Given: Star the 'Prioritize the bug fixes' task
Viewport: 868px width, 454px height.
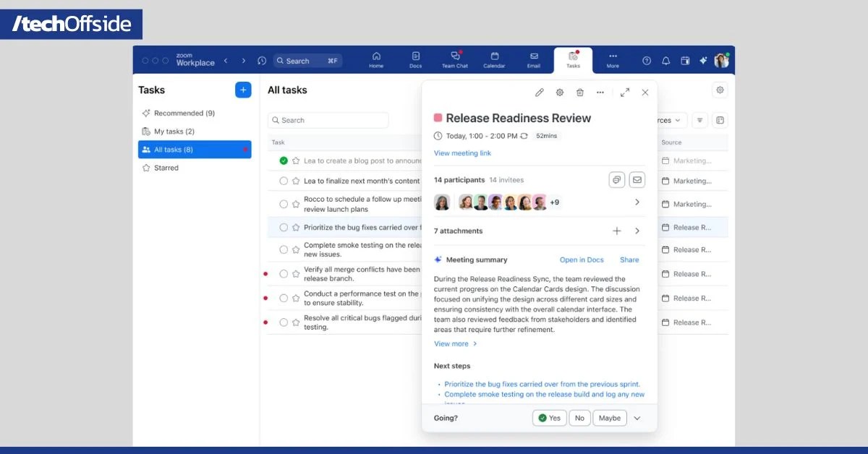Looking at the screenshot, I should [x=295, y=227].
